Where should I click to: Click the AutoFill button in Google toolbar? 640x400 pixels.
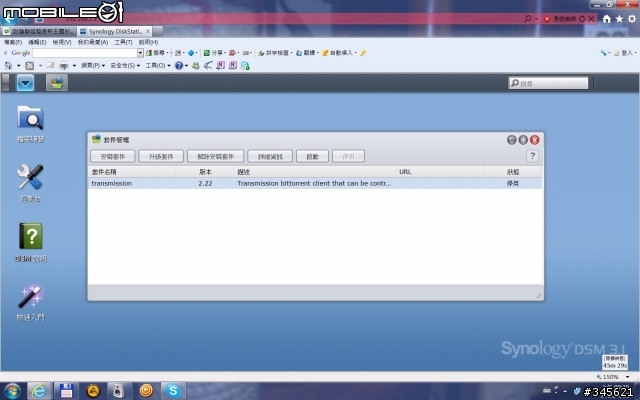(x=338, y=53)
